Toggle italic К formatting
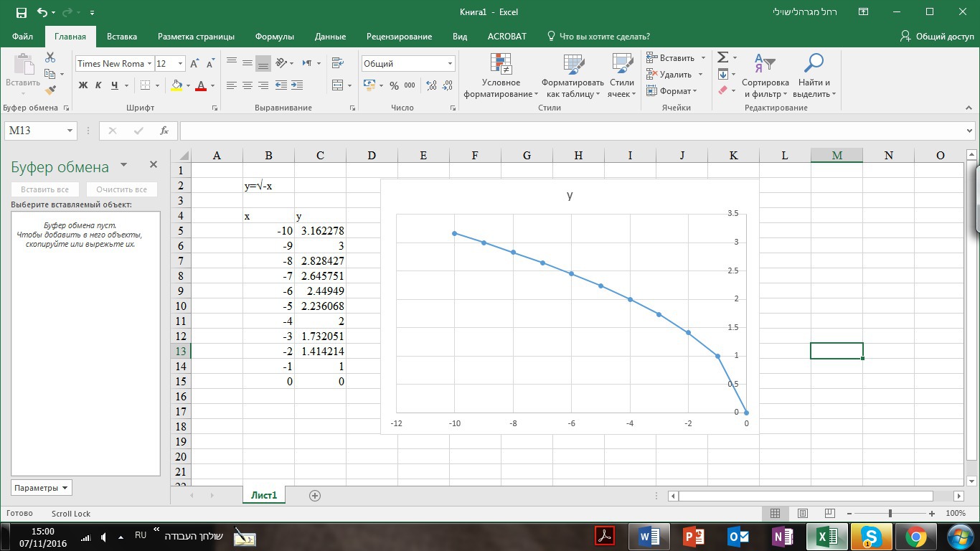 [99, 85]
